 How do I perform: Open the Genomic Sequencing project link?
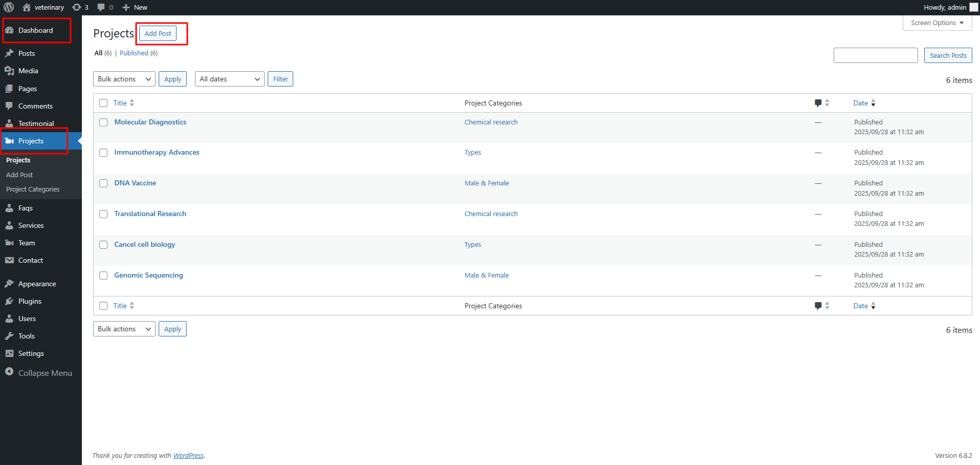click(148, 275)
